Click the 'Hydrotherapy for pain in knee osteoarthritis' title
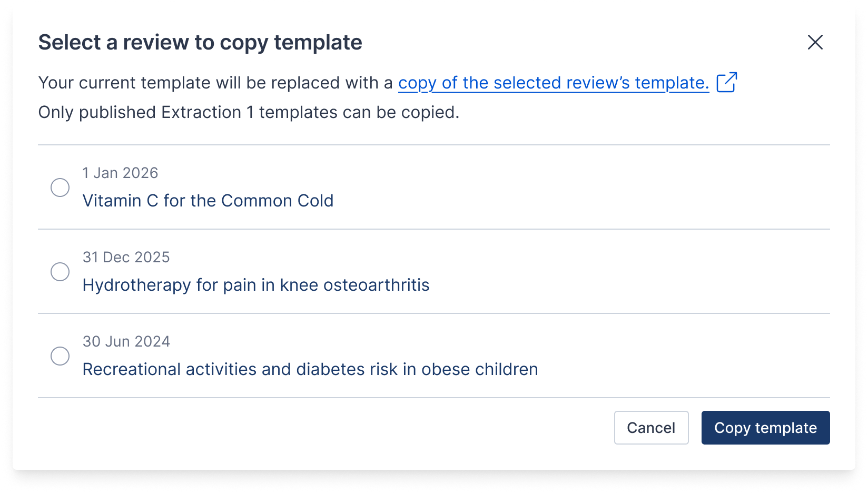 [x=256, y=285]
